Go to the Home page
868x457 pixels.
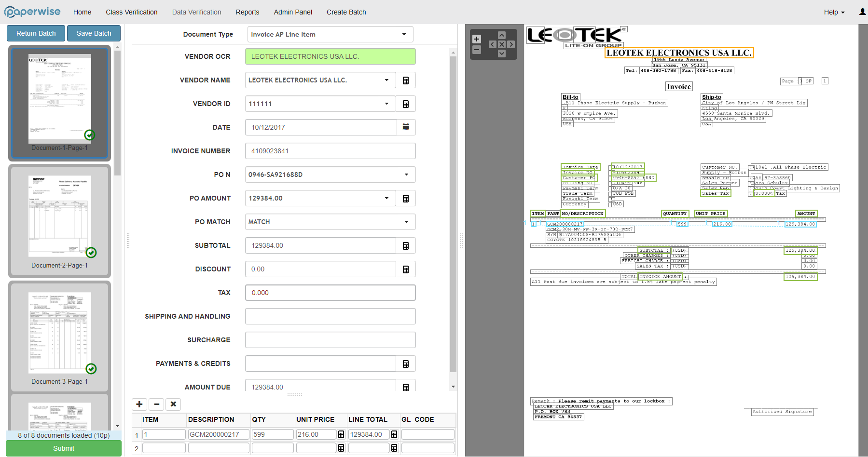pyautogui.click(x=82, y=12)
